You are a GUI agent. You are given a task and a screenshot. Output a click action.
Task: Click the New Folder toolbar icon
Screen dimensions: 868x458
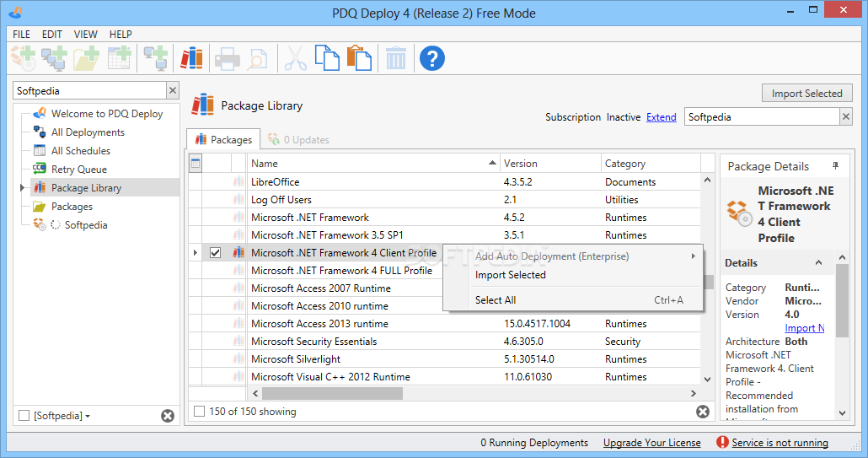(x=86, y=57)
